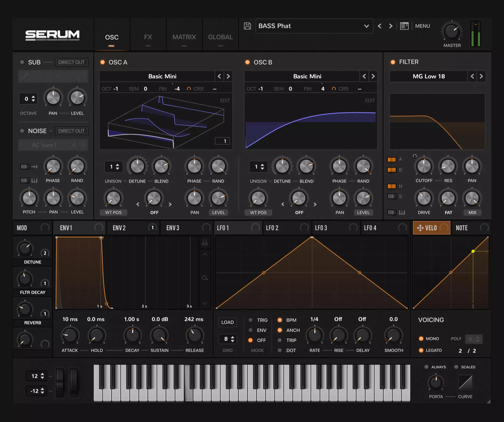Click the MASTER volume knob
This screenshot has height=422, width=504.
tap(452, 32)
